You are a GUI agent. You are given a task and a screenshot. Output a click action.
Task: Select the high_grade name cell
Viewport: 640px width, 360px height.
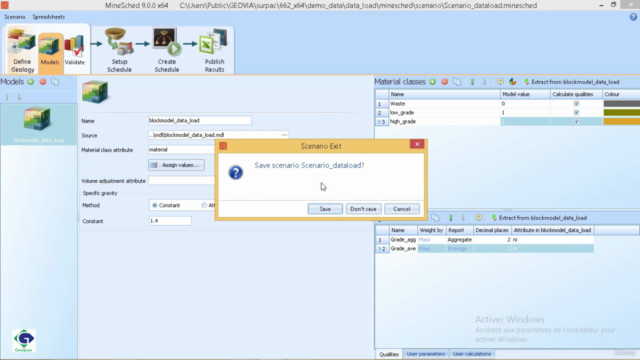click(x=444, y=122)
